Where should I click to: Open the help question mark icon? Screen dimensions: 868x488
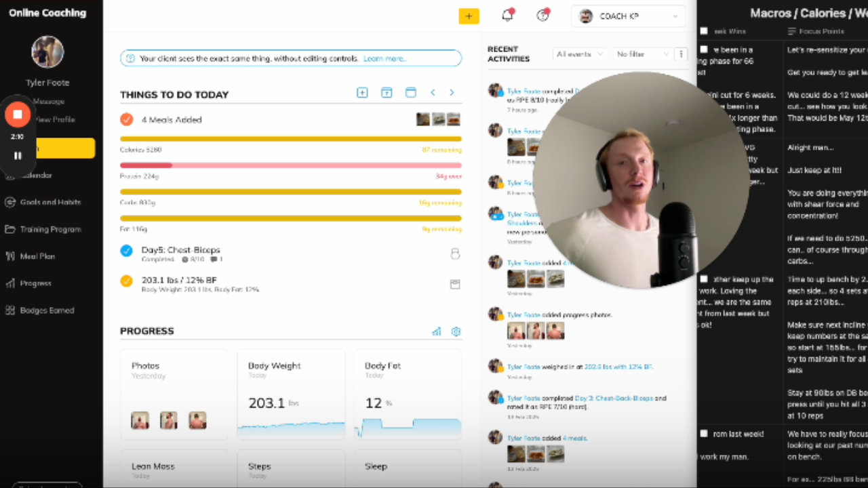pyautogui.click(x=542, y=16)
